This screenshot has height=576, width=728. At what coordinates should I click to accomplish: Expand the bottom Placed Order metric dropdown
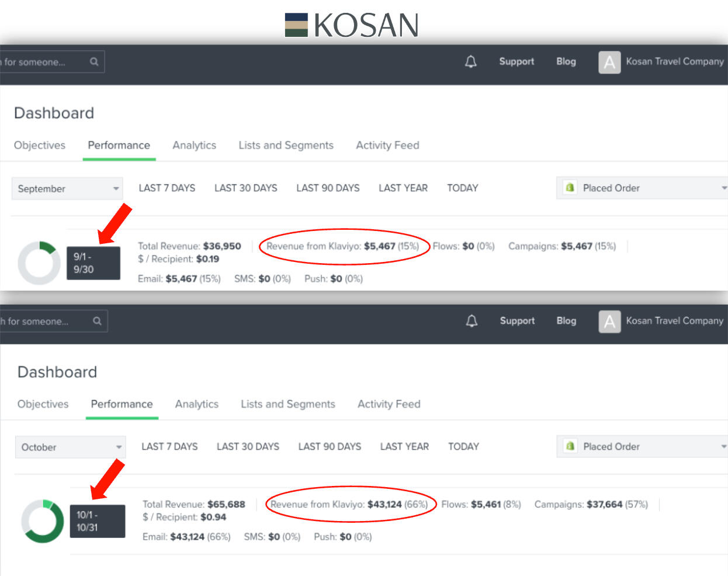[x=723, y=447]
